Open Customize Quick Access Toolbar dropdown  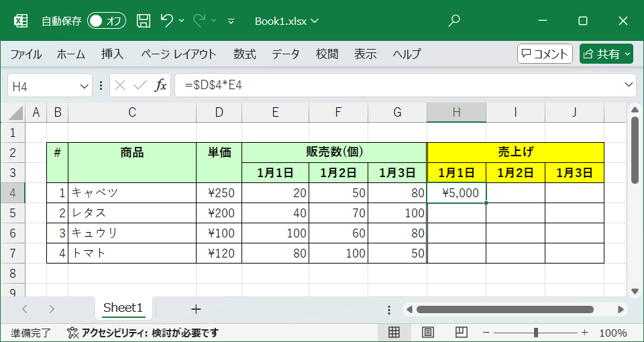tap(231, 21)
